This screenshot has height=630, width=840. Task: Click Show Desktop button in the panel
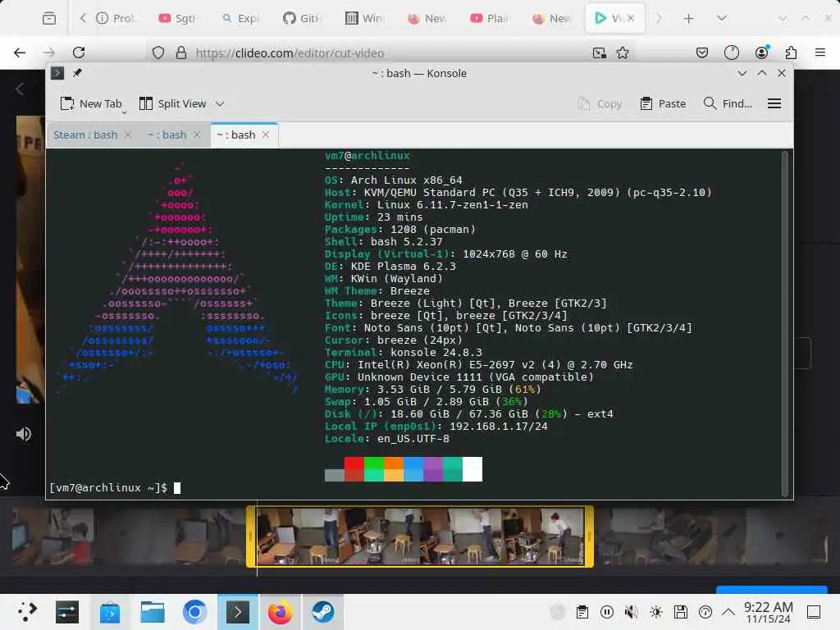pos(814,612)
